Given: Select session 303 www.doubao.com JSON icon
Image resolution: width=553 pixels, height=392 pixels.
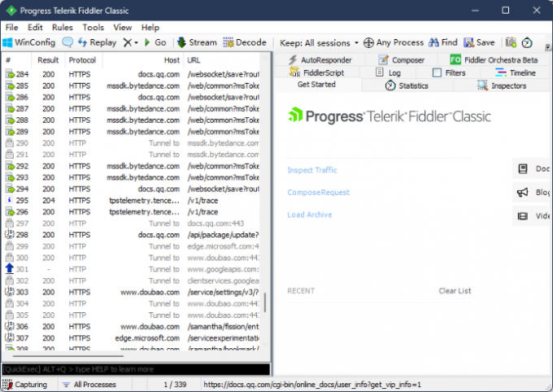Looking at the screenshot, I should pos(10,292).
